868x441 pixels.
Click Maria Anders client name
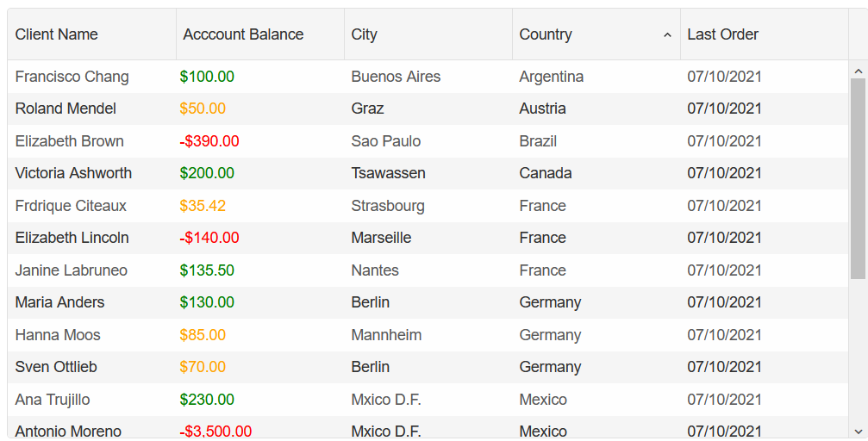59,302
